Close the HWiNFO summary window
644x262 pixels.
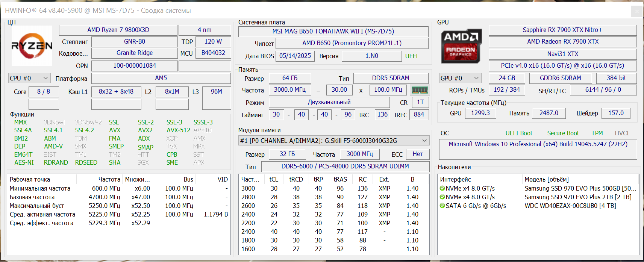coord(636,11)
